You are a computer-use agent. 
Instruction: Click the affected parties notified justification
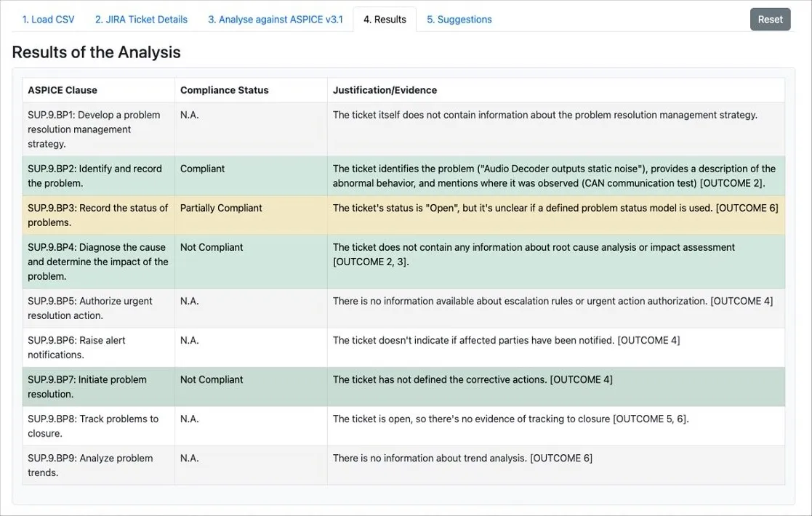tap(506, 341)
